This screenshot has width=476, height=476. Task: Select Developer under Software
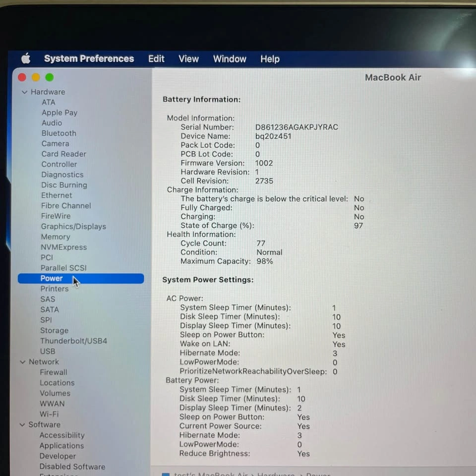[x=58, y=456]
